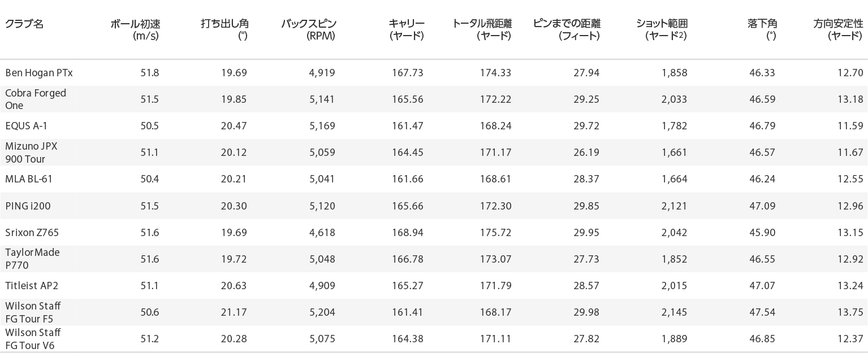The image size is (868, 353).
Task: Click TaylorMade P770 club name
Action: coord(32,259)
